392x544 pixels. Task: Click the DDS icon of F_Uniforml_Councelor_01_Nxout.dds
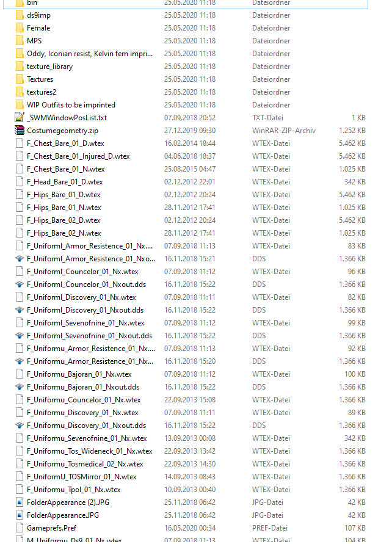click(20, 285)
